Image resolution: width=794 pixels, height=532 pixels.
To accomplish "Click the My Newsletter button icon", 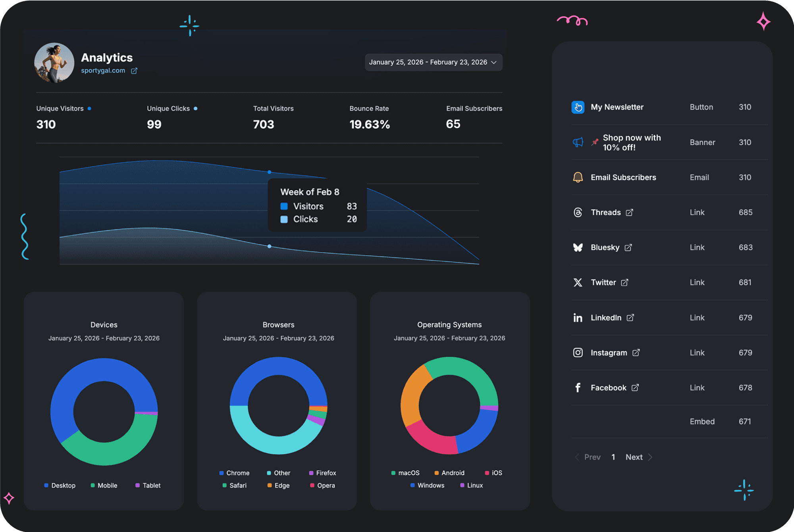I will (x=578, y=107).
